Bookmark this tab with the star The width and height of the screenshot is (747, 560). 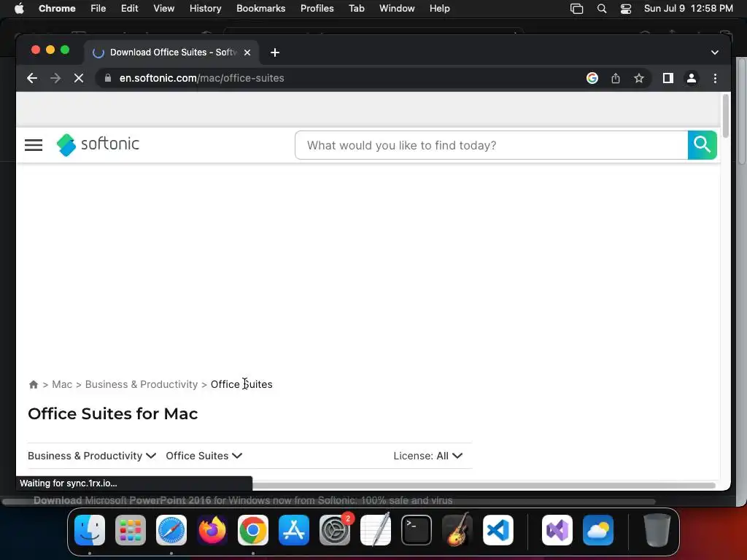coord(638,78)
